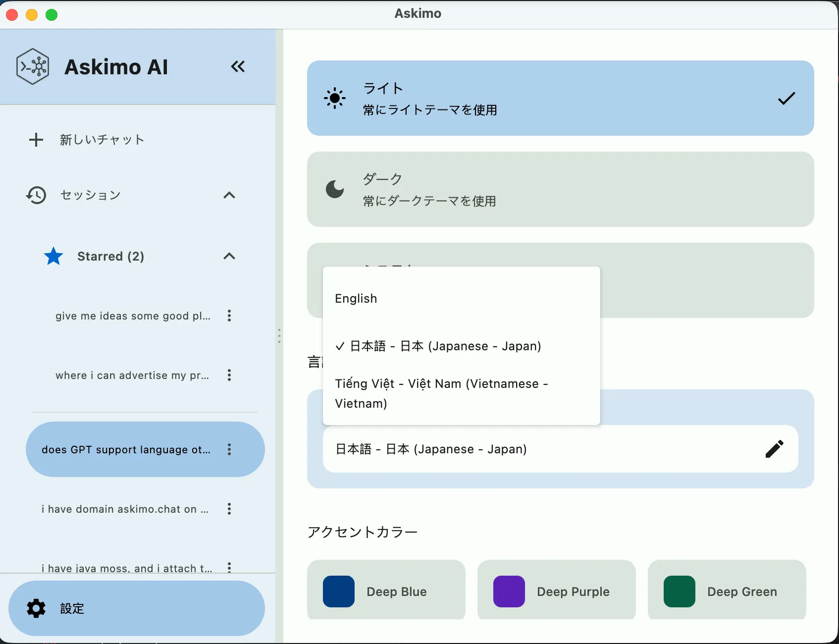Collapse the sidebar with the double-chevron icon
The height and width of the screenshot is (644, 839).
pos(238,66)
